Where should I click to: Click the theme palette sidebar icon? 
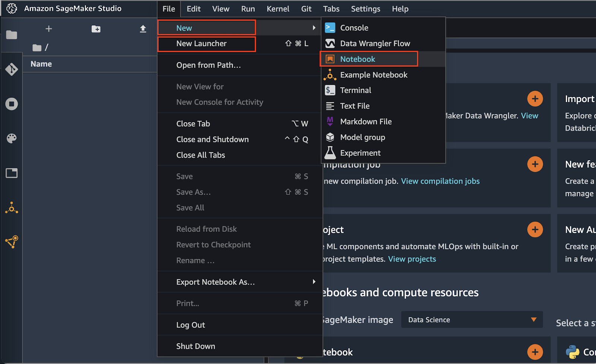coord(12,139)
